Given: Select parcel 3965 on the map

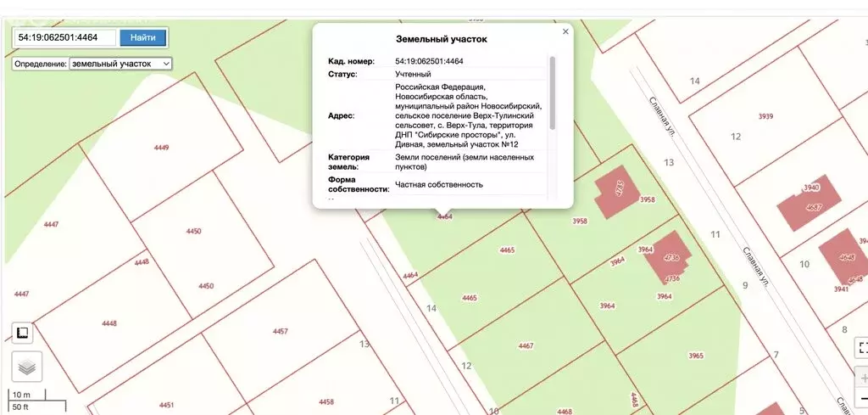Looking at the screenshot, I should [696, 355].
